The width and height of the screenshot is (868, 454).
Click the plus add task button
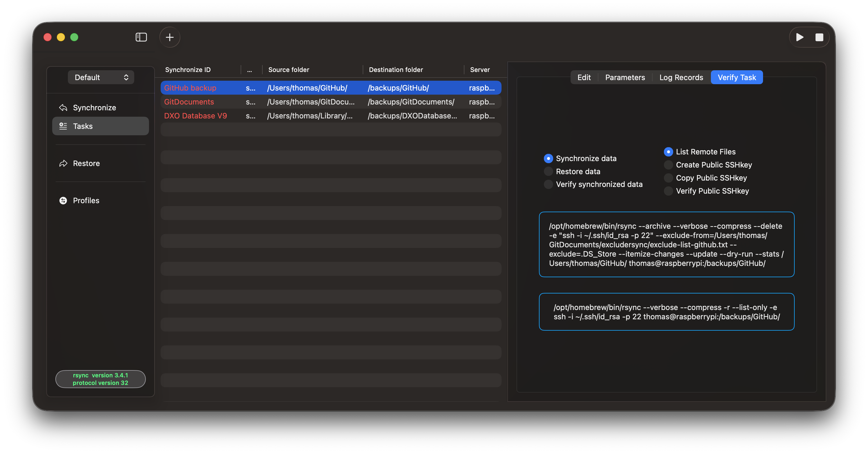[170, 37]
